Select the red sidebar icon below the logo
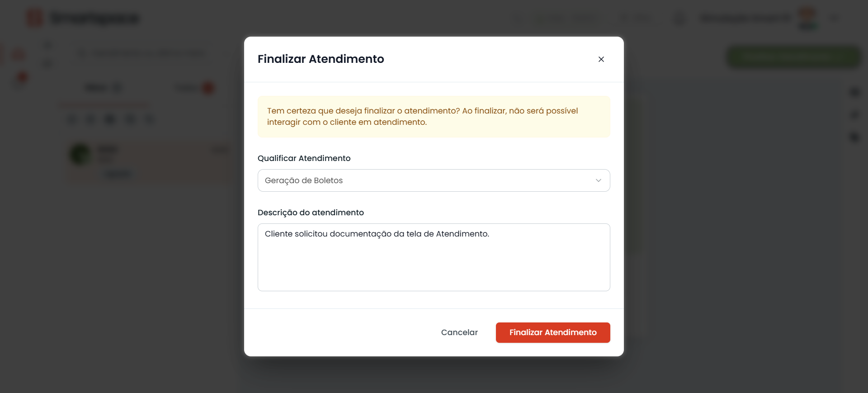868x393 pixels. (19, 54)
